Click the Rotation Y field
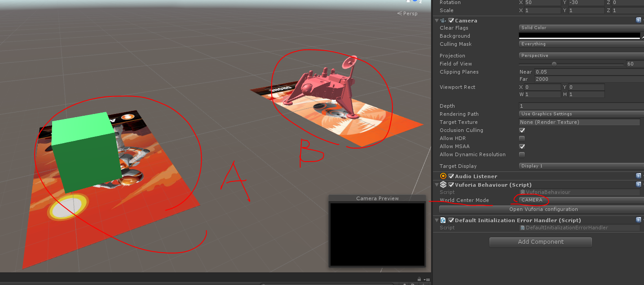Screen dimensions: 644x285 [x=586, y=3]
